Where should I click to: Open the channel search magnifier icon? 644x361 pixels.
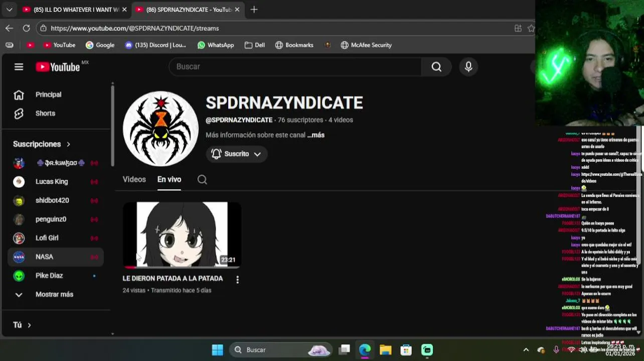(202, 179)
